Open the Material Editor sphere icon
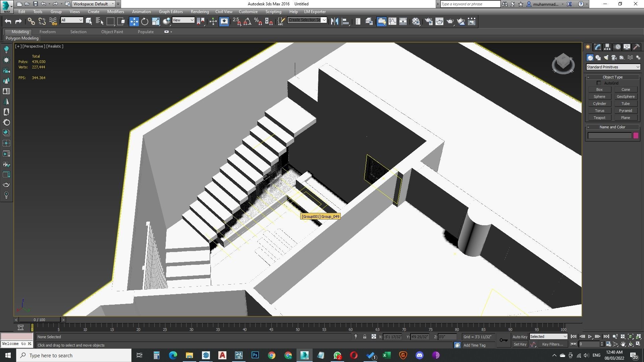Viewport: 644px width, 362px height. [416, 22]
